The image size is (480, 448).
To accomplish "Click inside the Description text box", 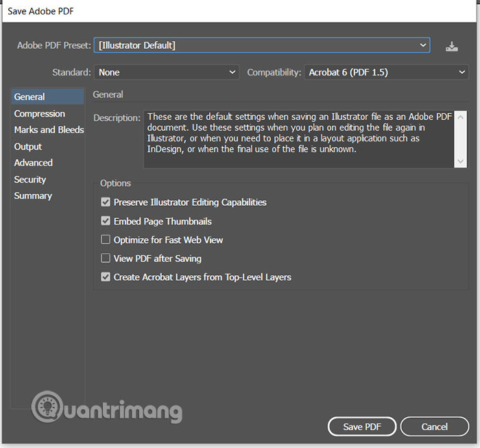I will click(x=299, y=139).
